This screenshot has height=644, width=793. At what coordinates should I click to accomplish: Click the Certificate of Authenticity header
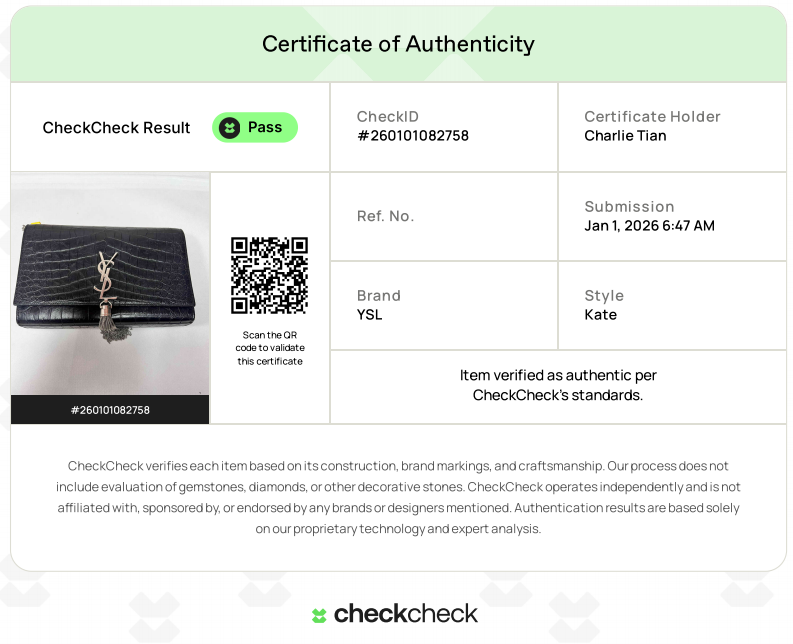tap(398, 44)
